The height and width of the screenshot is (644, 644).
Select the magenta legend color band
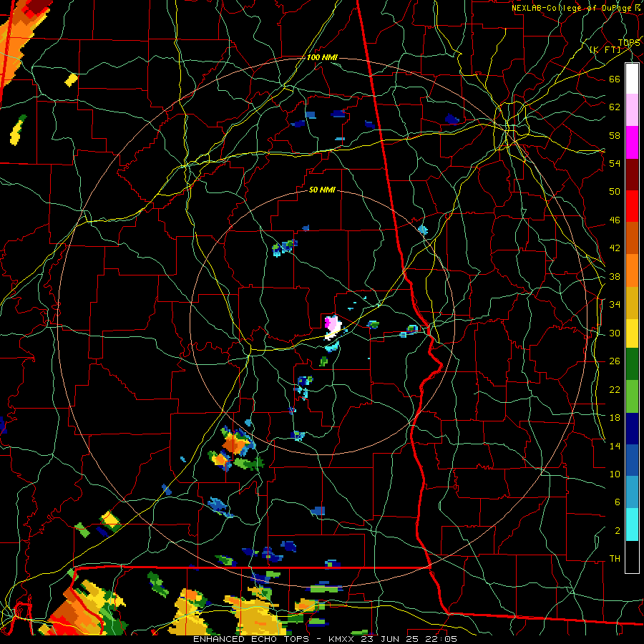tap(632, 142)
